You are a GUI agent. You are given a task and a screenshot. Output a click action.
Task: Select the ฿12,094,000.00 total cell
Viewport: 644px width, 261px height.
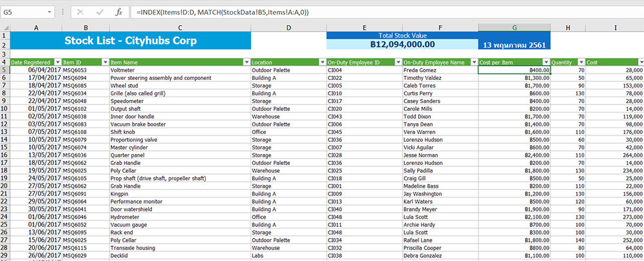click(x=402, y=44)
